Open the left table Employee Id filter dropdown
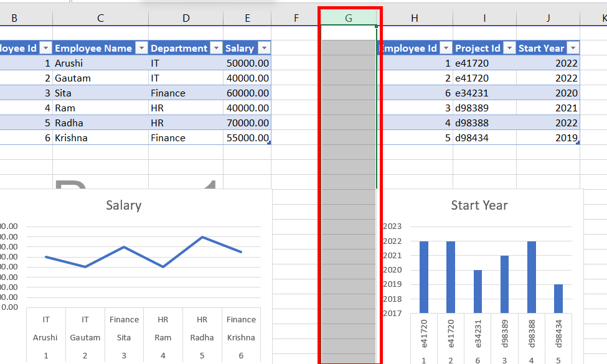The image size is (607, 364). pyautogui.click(x=45, y=48)
